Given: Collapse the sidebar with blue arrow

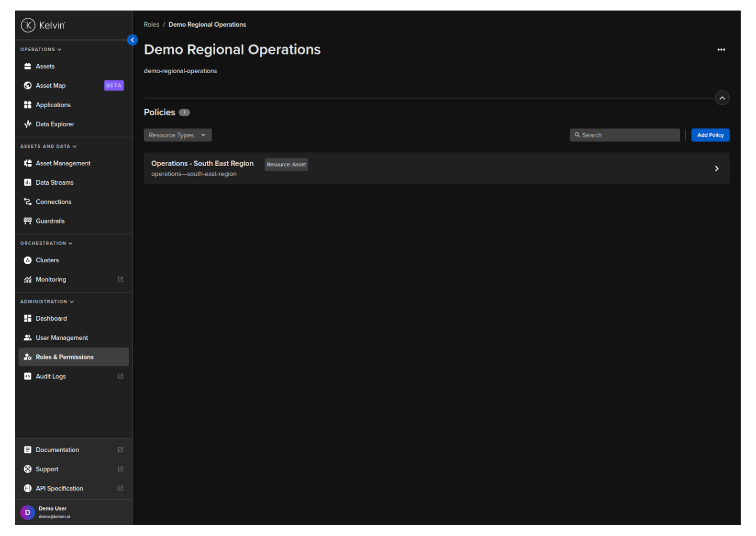Looking at the screenshot, I should (133, 40).
